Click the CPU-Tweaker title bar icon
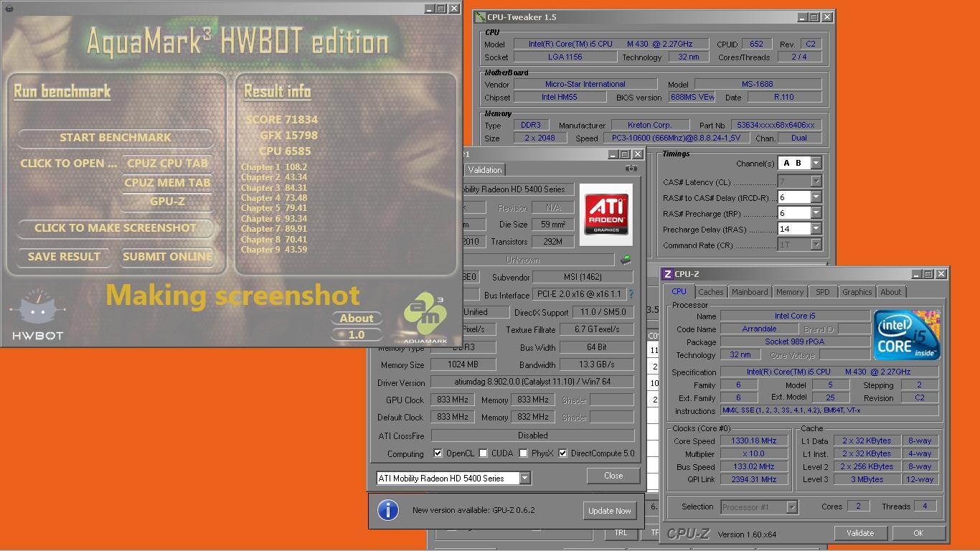This screenshot has width=980, height=551. (480, 17)
